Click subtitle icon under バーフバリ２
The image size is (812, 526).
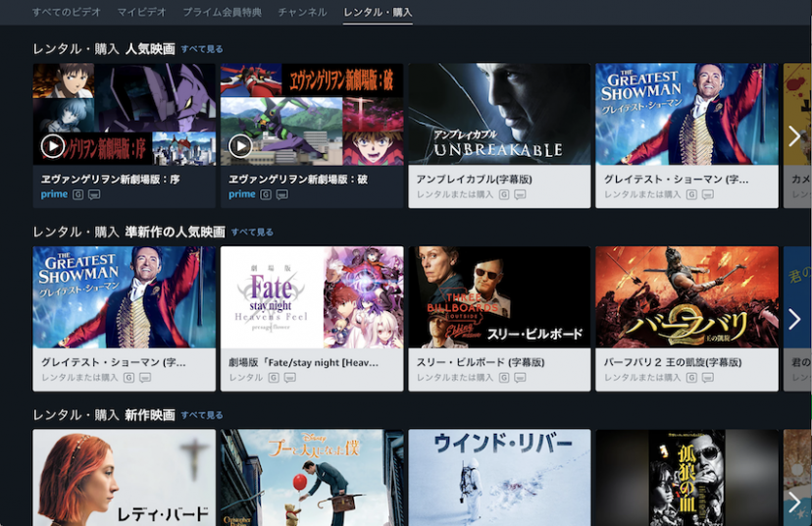click(708, 378)
